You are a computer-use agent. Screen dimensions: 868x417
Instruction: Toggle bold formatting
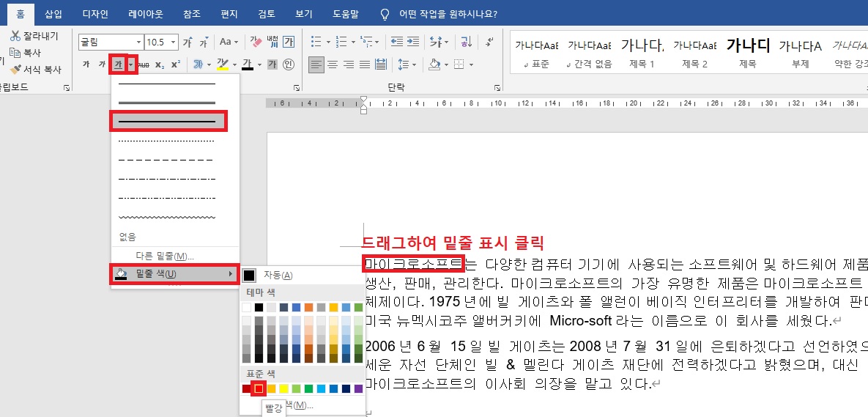coord(86,64)
